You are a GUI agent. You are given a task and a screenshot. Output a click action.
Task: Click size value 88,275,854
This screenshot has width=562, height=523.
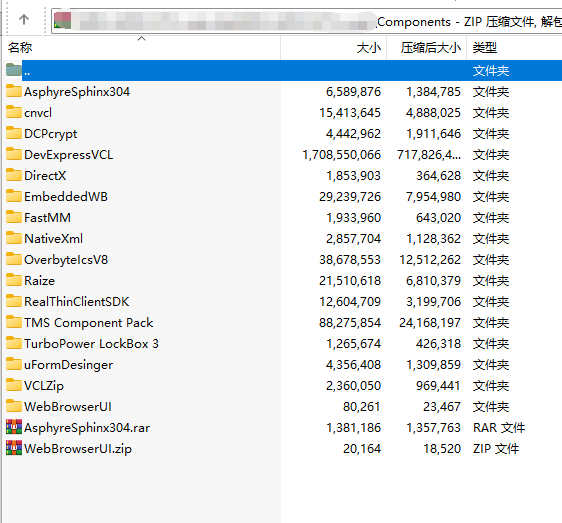coord(350,323)
